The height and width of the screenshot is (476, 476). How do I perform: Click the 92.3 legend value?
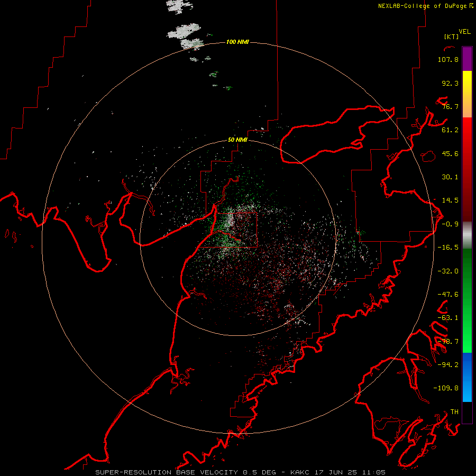click(x=450, y=83)
